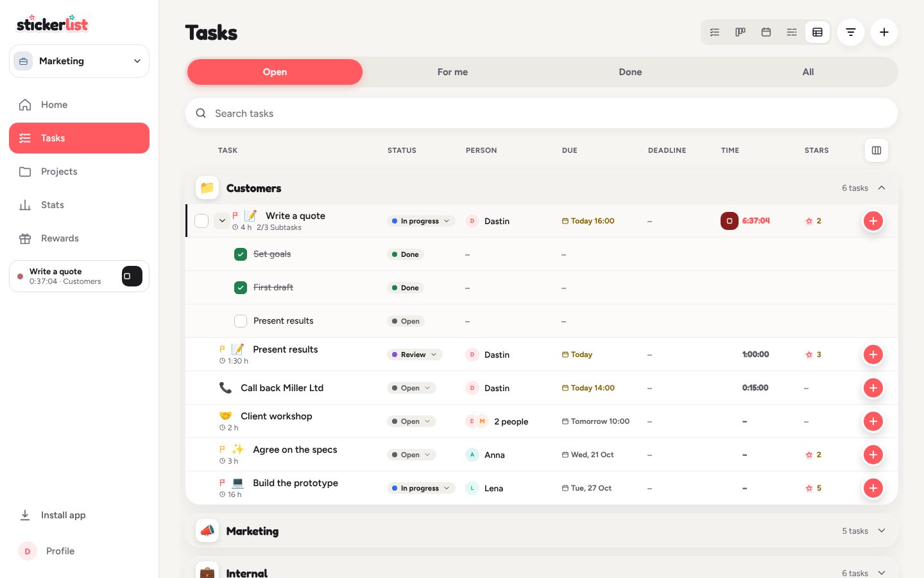Show the All tasks tab
The height and width of the screenshot is (578, 924).
tap(808, 72)
